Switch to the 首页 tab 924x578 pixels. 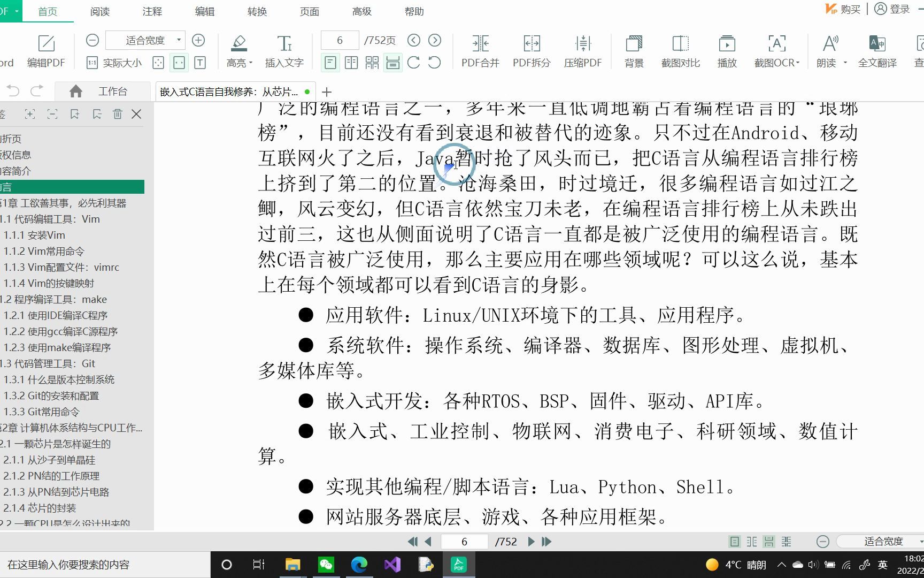(x=48, y=11)
